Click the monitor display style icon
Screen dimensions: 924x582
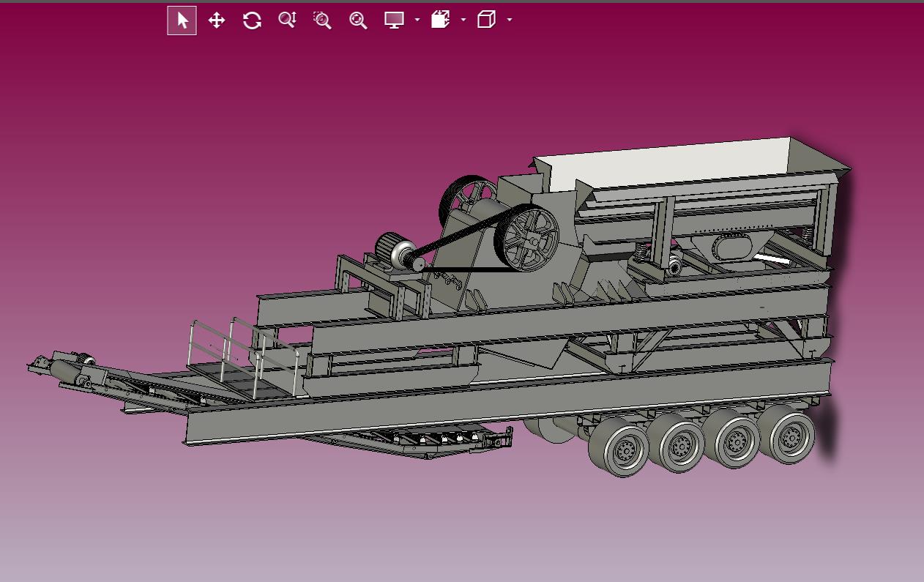coord(395,20)
